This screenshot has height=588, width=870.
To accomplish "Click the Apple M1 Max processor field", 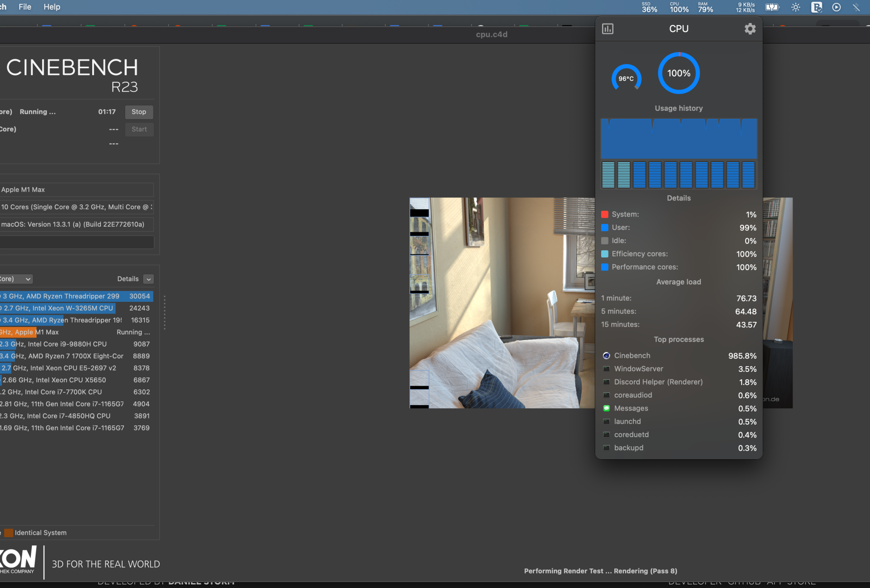I will coord(77,190).
